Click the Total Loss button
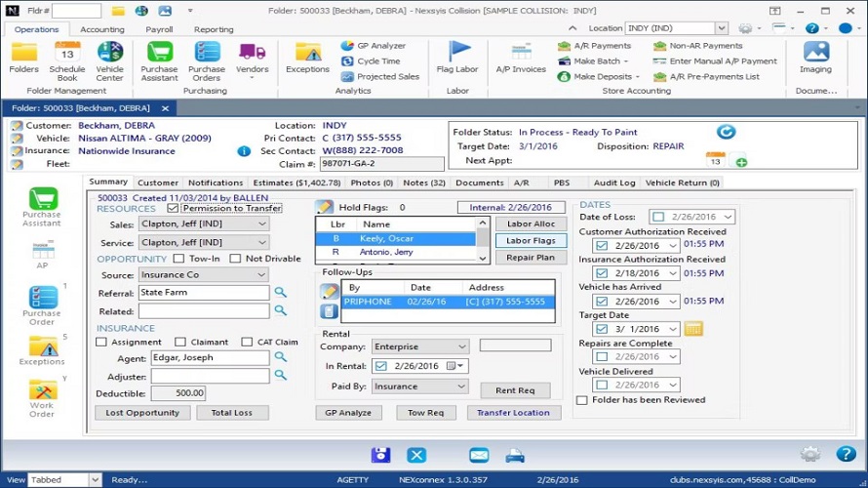The height and width of the screenshot is (488, 868). point(231,413)
